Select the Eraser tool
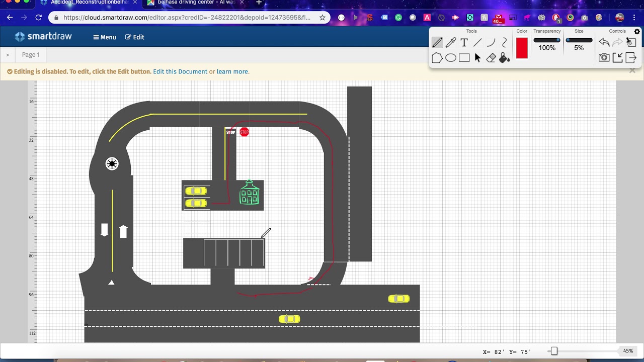This screenshot has width=644, height=362. 491,58
